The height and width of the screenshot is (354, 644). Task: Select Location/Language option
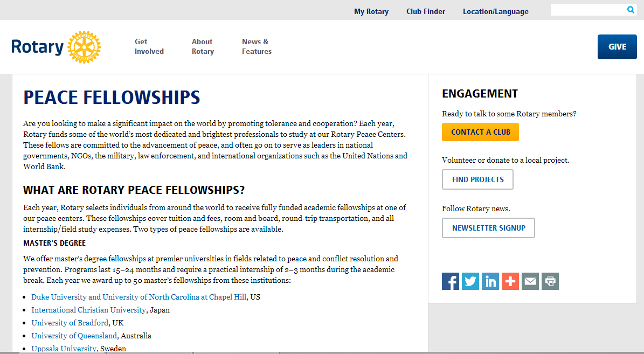pos(495,11)
